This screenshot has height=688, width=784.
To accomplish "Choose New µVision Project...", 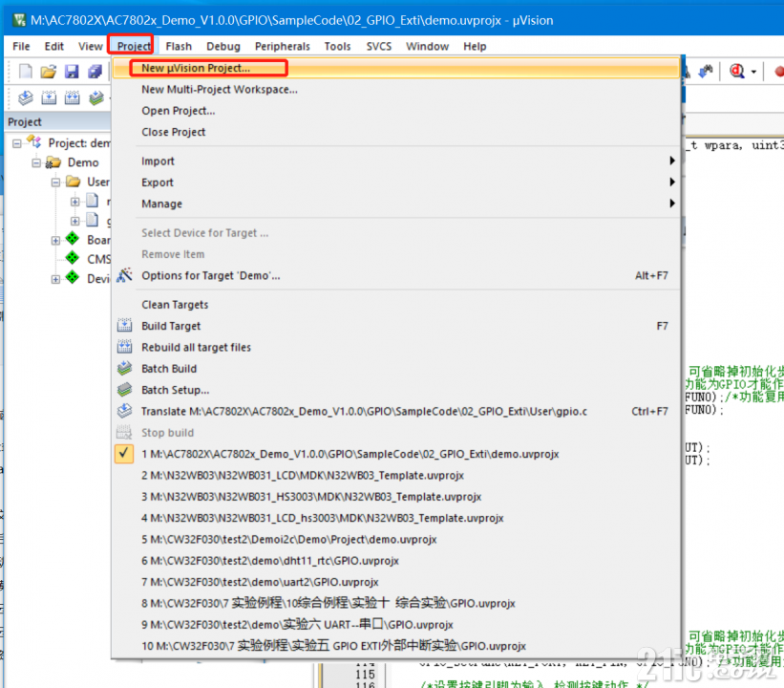I will 396,68.
